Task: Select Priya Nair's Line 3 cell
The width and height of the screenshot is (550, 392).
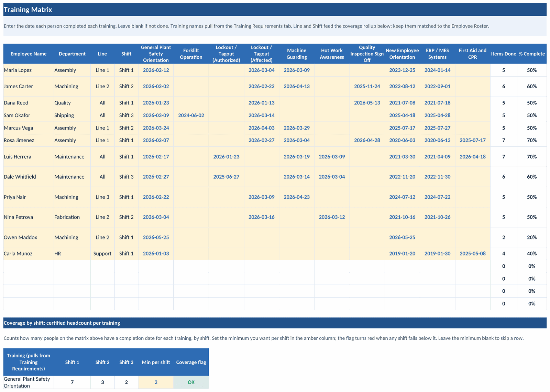Action: 102,197
